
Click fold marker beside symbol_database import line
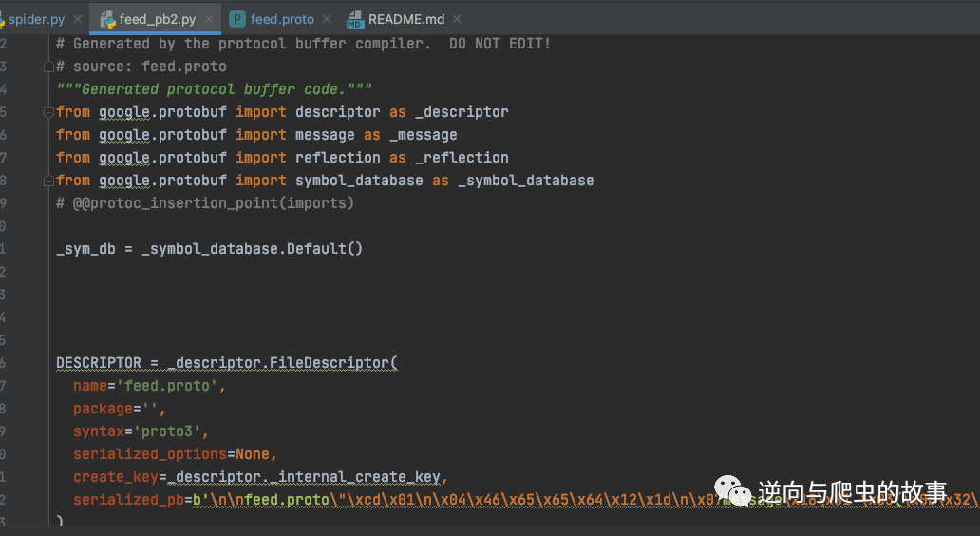pyautogui.click(x=48, y=181)
